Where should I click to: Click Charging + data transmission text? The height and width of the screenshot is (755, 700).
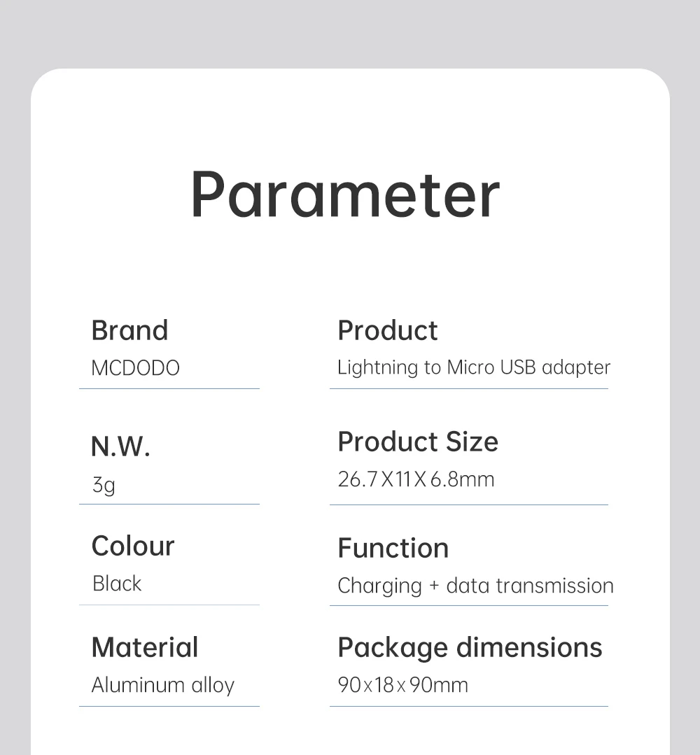[x=475, y=586]
